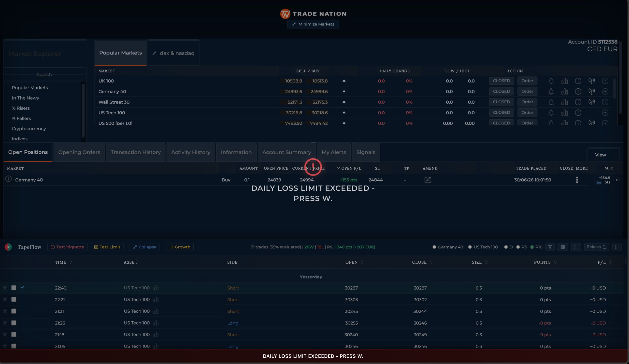Image resolution: width=629 pixels, height=364 pixels.
Task: Click the plus icon in US Tech 100 row
Action: [x=605, y=113]
